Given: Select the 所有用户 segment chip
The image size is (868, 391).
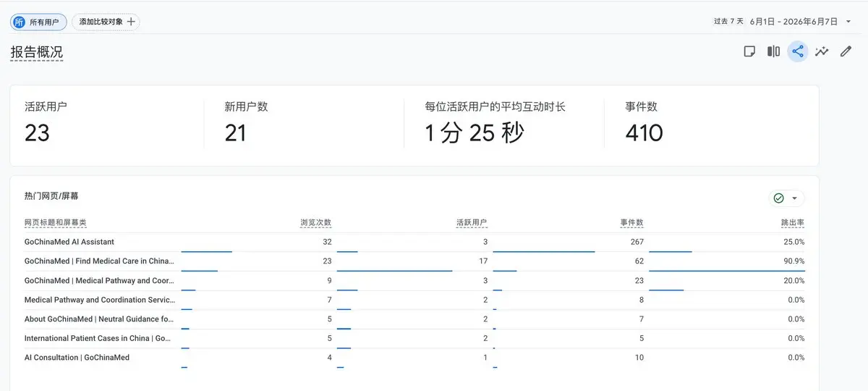Looking at the screenshot, I should pyautogui.click(x=39, y=22).
